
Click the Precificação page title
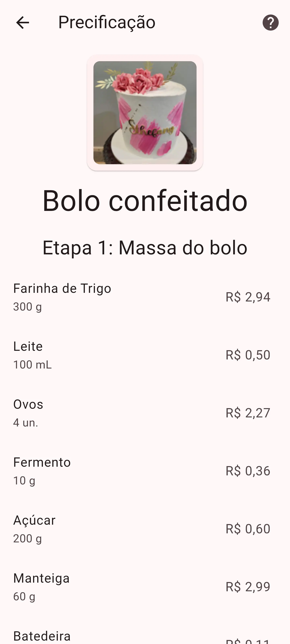click(107, 22)
